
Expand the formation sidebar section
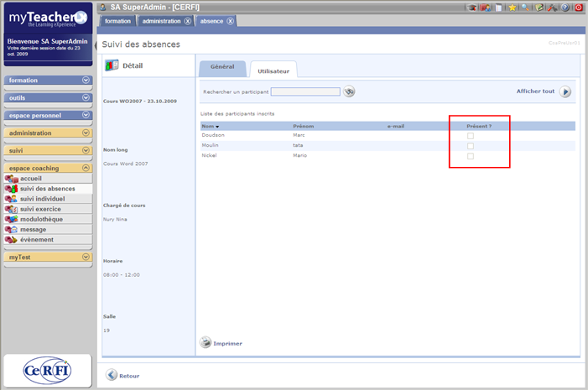86,81
